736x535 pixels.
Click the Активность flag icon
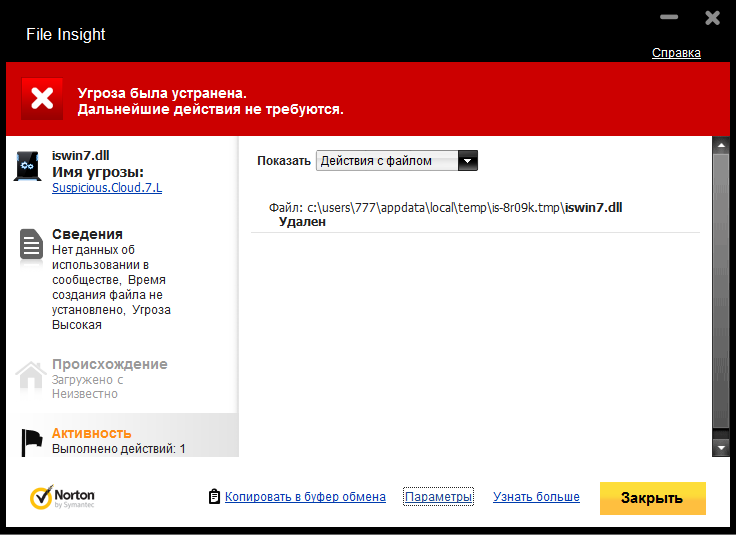[32, 442]
